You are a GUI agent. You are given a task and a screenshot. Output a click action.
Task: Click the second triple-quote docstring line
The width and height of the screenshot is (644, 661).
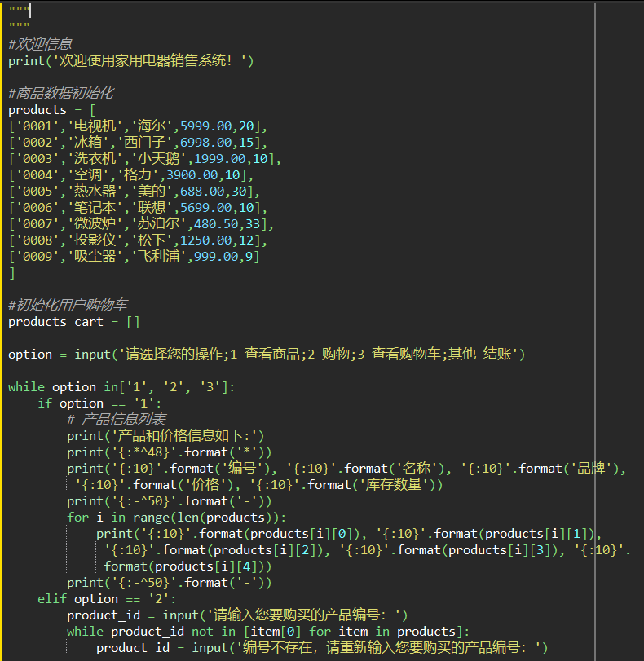(20, 26)
